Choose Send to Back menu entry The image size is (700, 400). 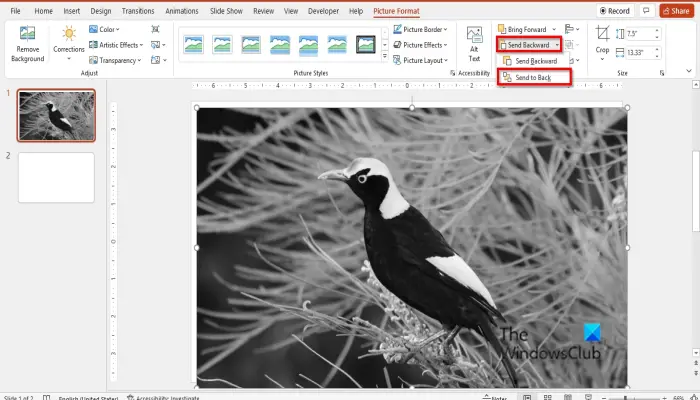tap(533, 78)
